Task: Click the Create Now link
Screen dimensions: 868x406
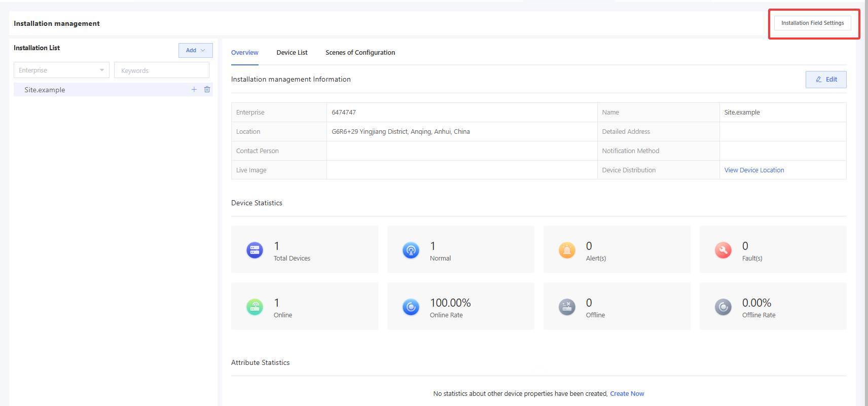Action: pyautogui.click(x=627, y=394)
